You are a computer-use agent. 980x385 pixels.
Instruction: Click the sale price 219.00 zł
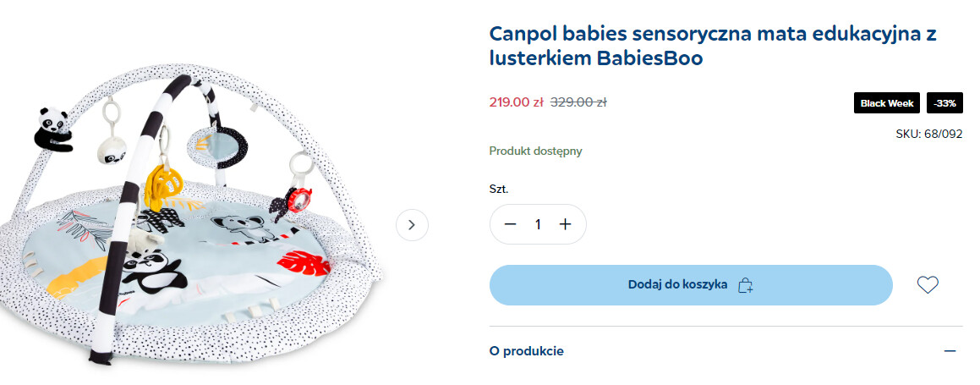[x=516, y=102]
